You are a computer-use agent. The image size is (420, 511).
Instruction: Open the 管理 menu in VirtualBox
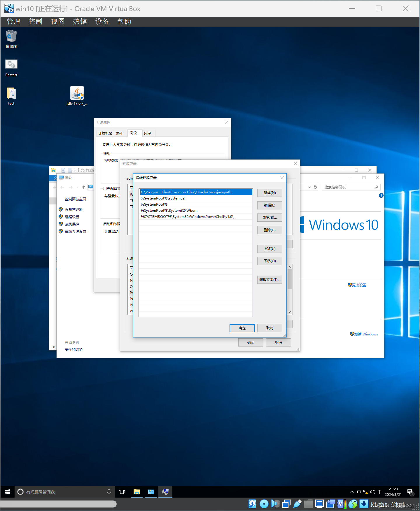(x=13, y=22)
